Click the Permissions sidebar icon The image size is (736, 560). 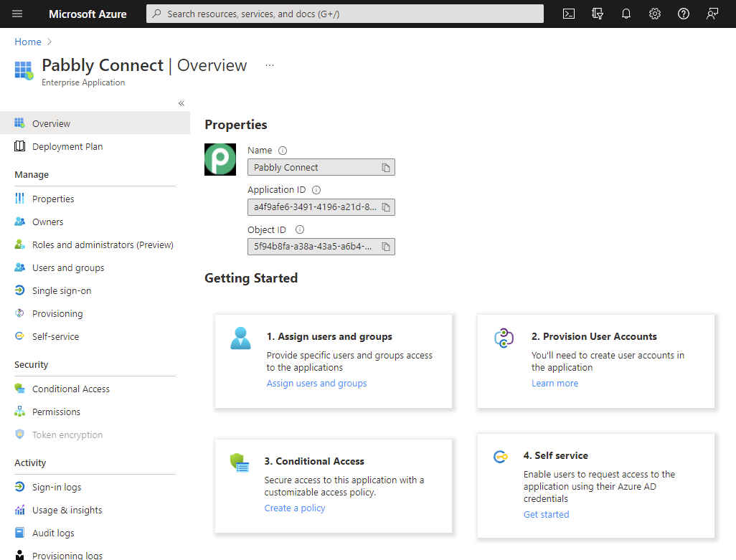(19, 412)
